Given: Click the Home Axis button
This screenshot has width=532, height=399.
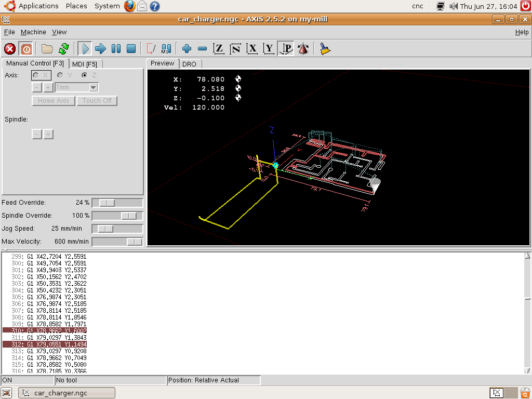Looking at the screenshot, I should (54, 101).
